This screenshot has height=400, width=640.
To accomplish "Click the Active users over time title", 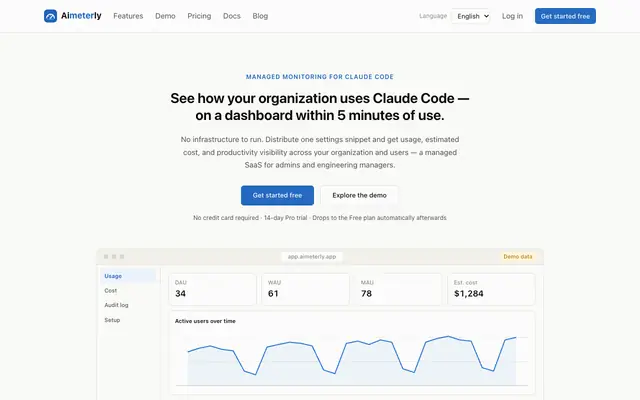I will pos(205,321).
